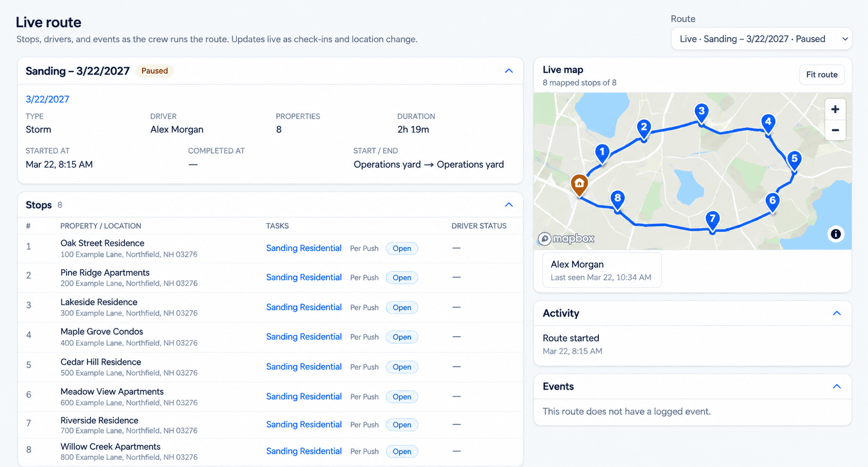The height and width of the screenshot is (467, 868).
Task: Click the Pine Ridge Apartments property name
Action: pyautogui.click(x=105, y=273)
